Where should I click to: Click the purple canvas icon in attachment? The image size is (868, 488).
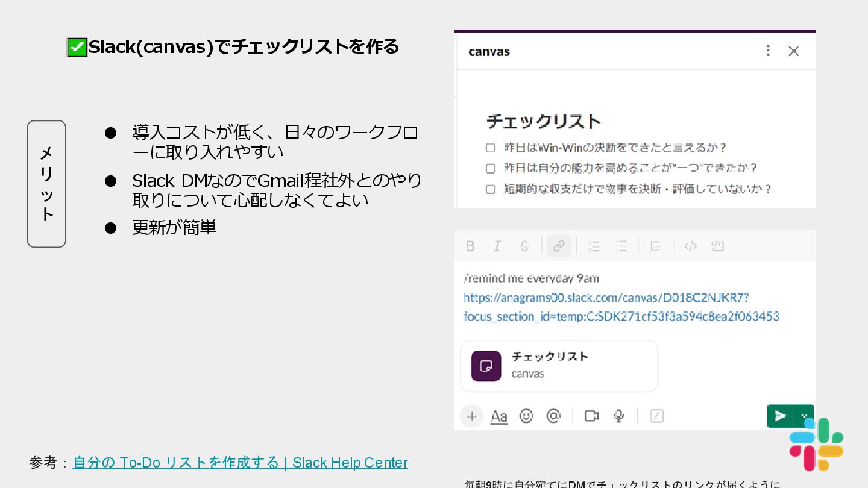pyautogui.click(x=486, y=366)
